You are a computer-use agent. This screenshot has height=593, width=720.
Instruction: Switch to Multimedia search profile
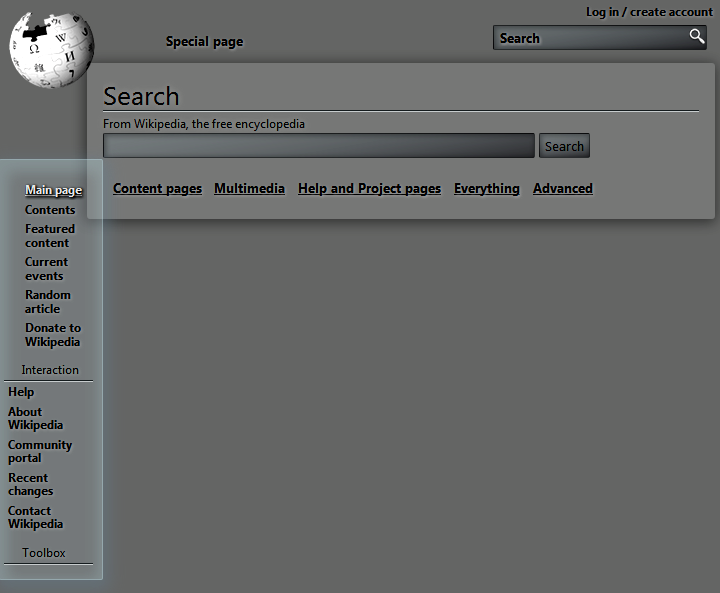pos(249,189)
